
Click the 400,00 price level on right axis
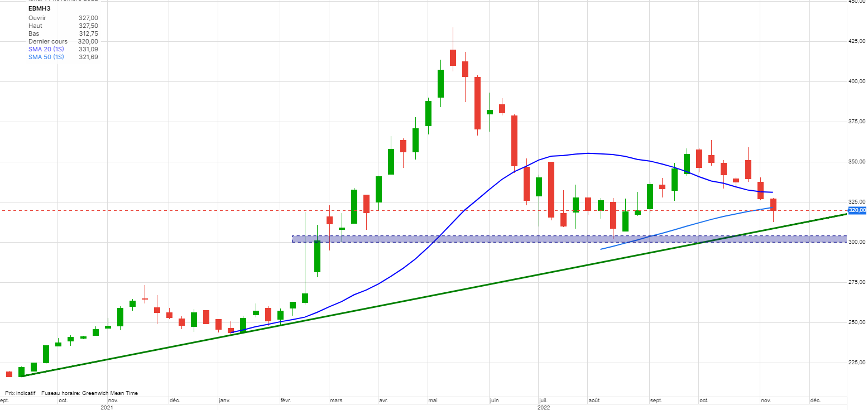coord(856,81)
